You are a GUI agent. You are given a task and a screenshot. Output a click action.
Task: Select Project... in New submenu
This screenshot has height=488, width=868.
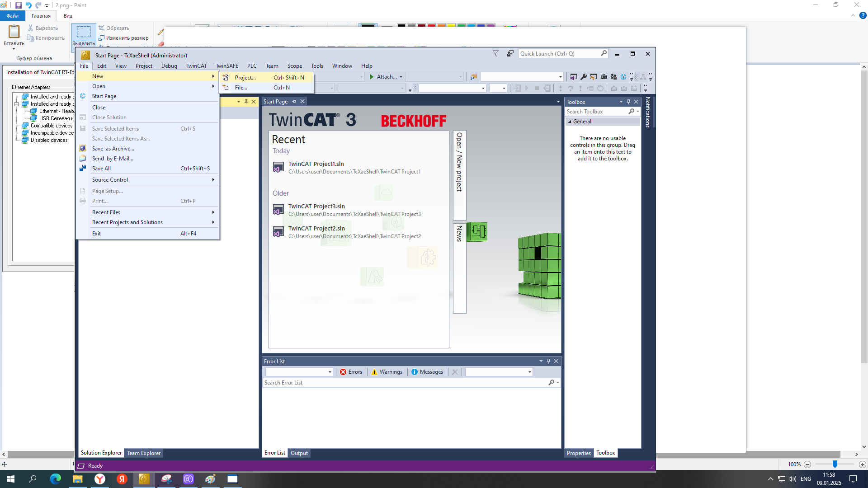coord(266,77)
